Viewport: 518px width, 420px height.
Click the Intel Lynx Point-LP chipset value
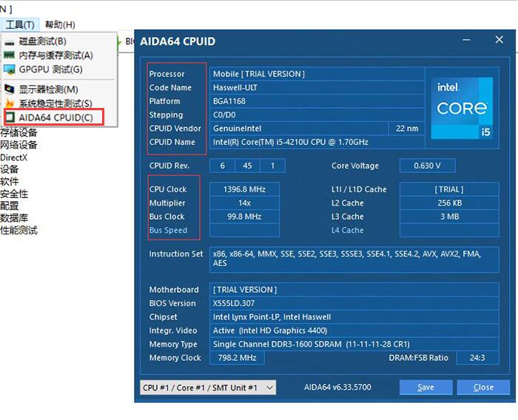tap(354, 317)
